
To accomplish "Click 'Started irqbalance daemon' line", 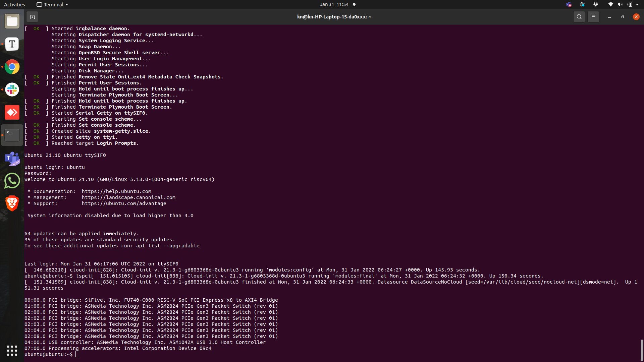I will tap(77, 28).
